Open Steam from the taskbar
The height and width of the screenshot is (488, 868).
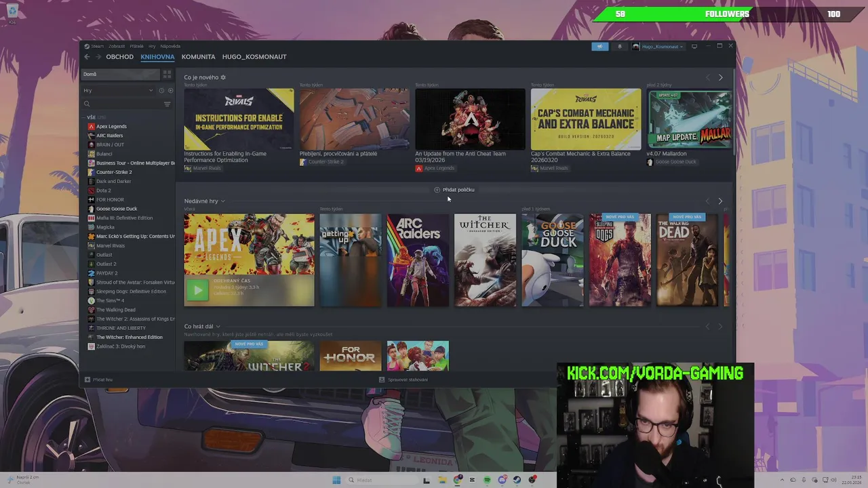pyautogui.click(x=517, y=480)
